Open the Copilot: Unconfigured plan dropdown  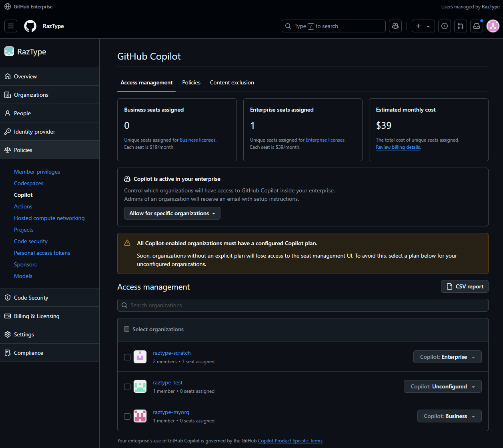pos(443,386)
